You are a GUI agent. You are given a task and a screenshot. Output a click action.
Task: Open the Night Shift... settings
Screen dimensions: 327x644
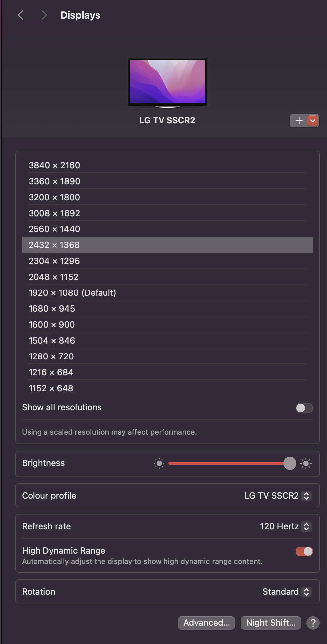(271, 623)
